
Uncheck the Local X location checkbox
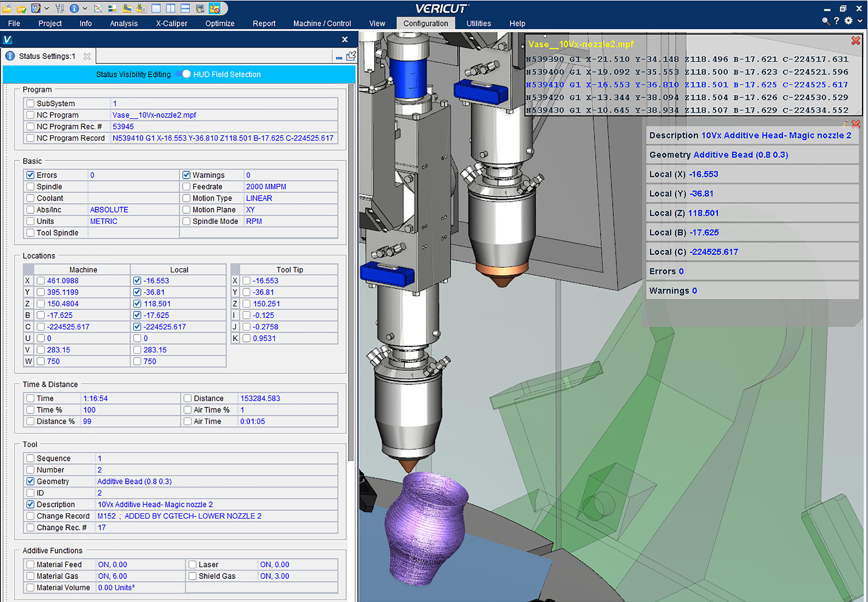(x=137, y=281)
